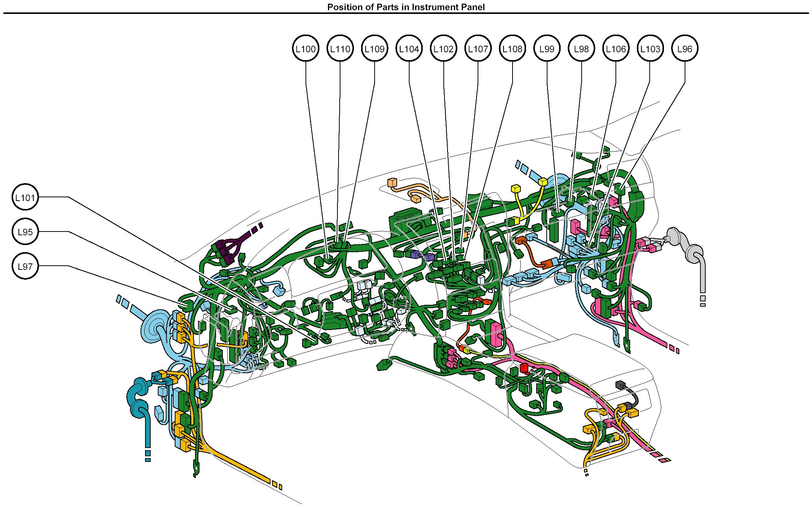Click the Position of Parts title

406,7
